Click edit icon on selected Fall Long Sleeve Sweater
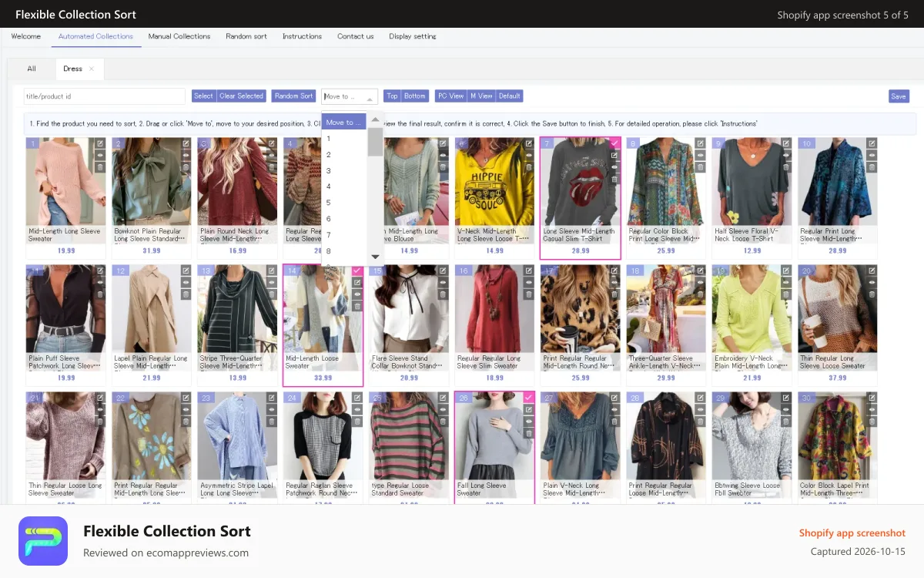 (x=529, y=410)
